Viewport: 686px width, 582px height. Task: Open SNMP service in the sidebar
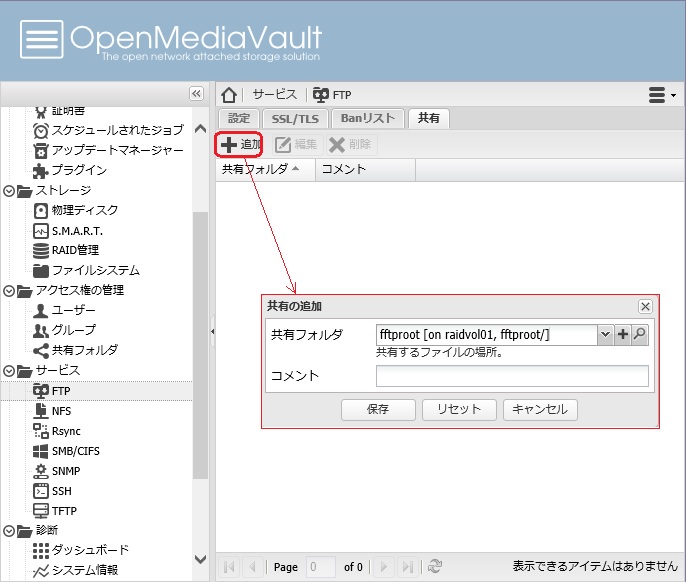[x=57, y=471]
